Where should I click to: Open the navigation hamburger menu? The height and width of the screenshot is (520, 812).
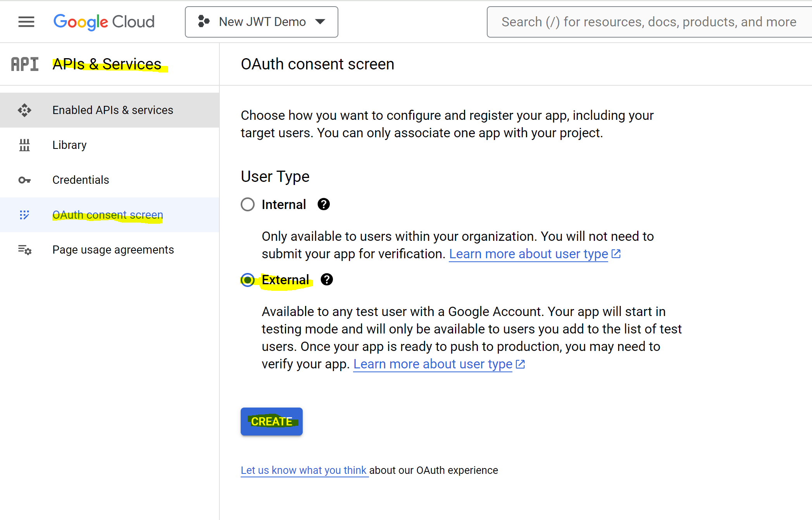[x=26, y=22]
